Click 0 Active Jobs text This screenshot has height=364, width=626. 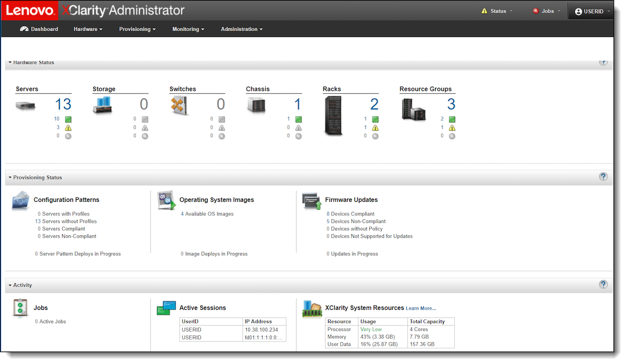pos(51,322)
